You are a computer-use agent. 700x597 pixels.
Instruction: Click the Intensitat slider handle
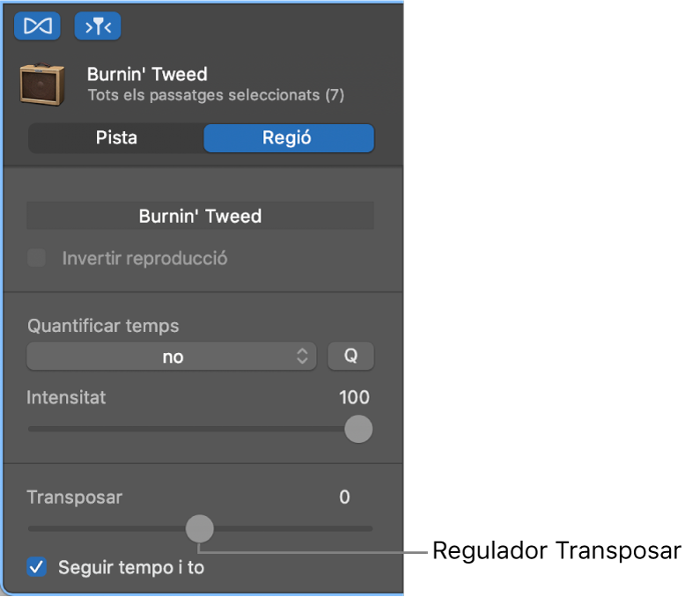click(x=357, y=430)
